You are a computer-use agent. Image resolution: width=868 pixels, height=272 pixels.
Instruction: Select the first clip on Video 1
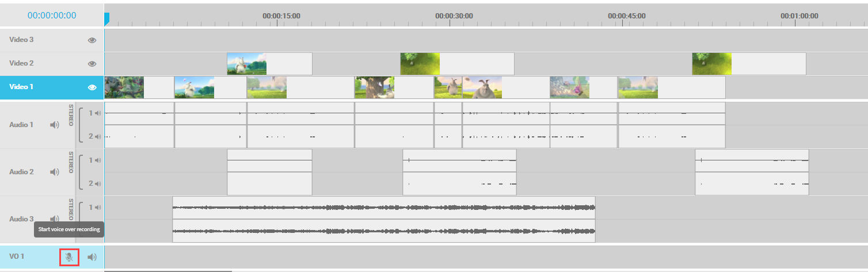click(x=138, y=87)
